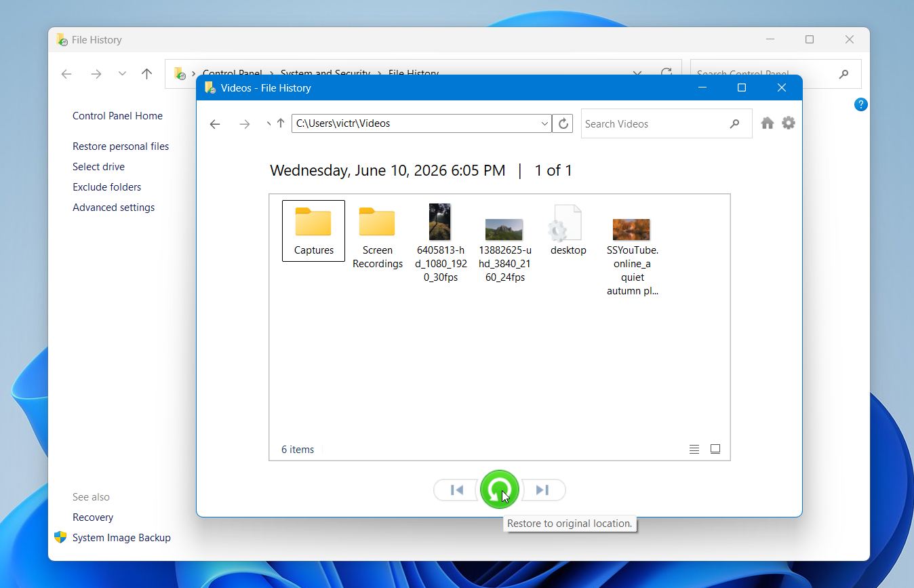Open Advanced settings link
This screenshot has width=914, height=588.
pyautogui.click(x=113, y=208)
